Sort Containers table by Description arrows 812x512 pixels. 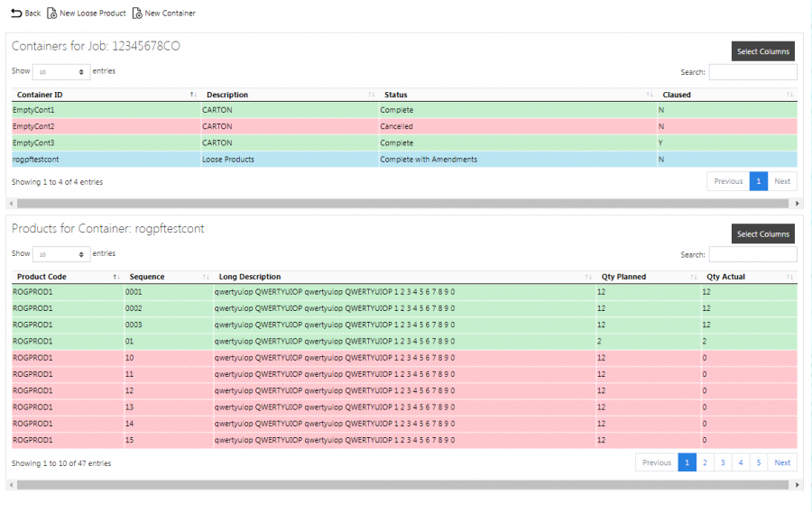(372, 95)
